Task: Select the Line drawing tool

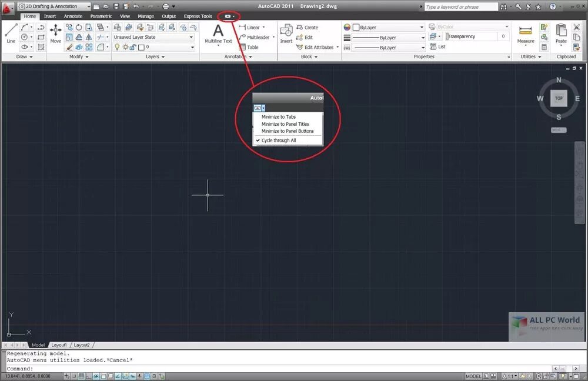Action: click(x=11, y=33)
